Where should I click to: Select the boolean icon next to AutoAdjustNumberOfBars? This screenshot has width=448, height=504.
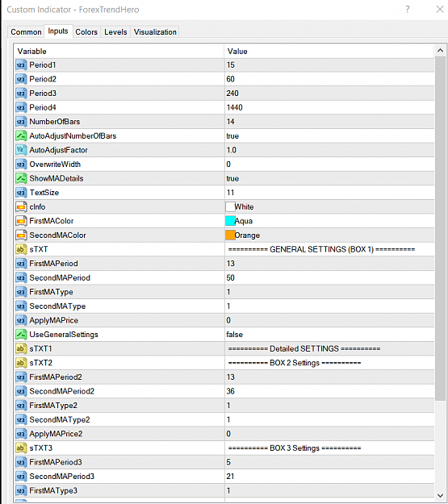[21, 136]
